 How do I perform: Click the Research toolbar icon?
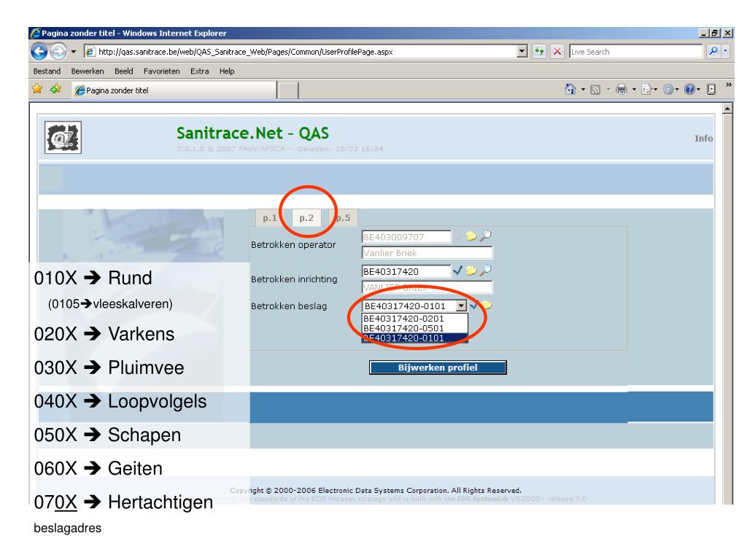point(711,89)
